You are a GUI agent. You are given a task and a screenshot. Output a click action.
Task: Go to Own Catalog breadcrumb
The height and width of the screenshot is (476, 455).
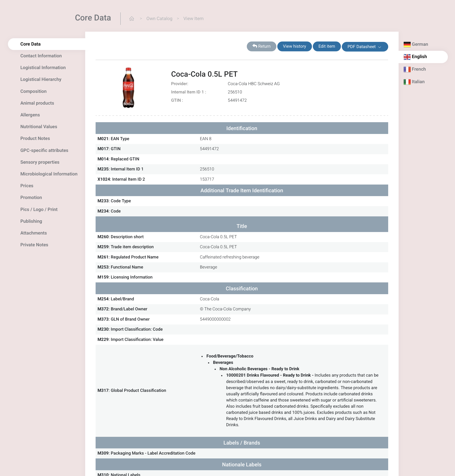tap(159, 19)
